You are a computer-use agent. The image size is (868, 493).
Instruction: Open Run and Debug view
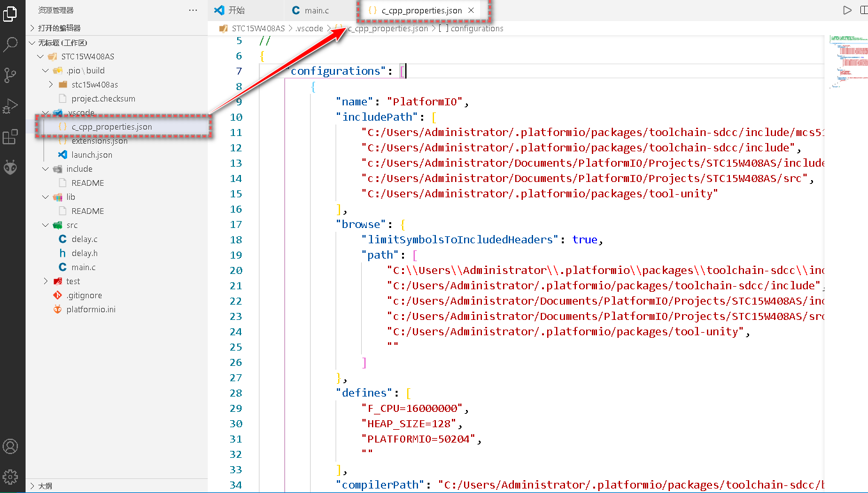[10, 106]
